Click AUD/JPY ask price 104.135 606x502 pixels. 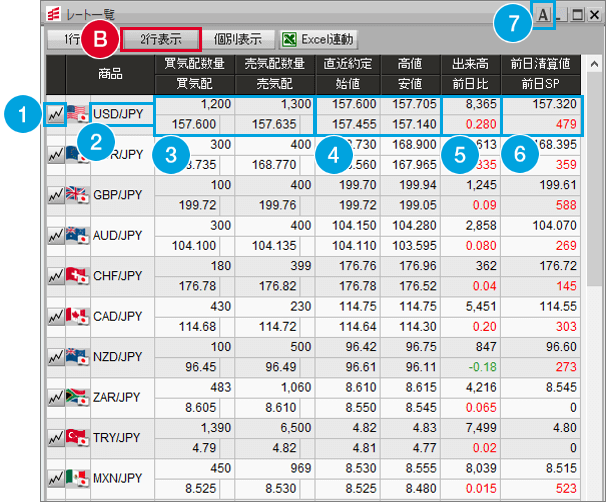tap(274, 246)
